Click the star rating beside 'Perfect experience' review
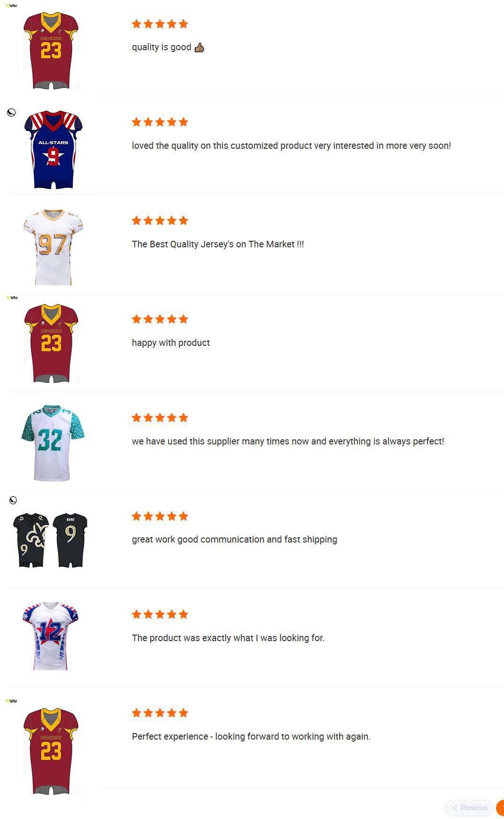The width and height of the screenshot is (504, 819). pos(160,712)
